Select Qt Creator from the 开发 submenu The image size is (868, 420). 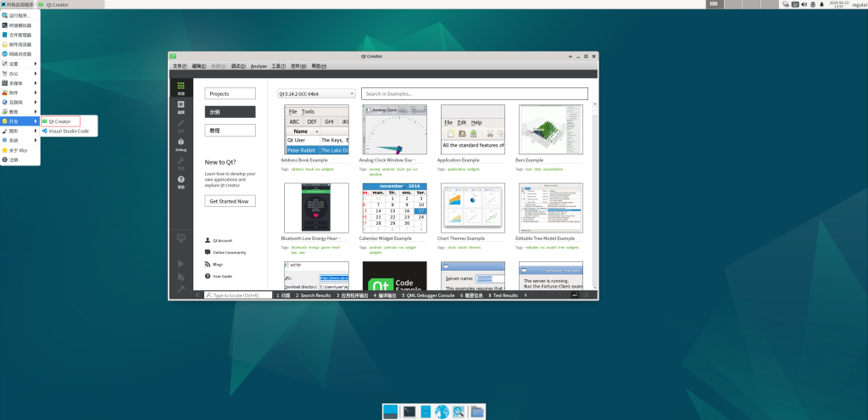pyautogui.click(x=59, y=121)
